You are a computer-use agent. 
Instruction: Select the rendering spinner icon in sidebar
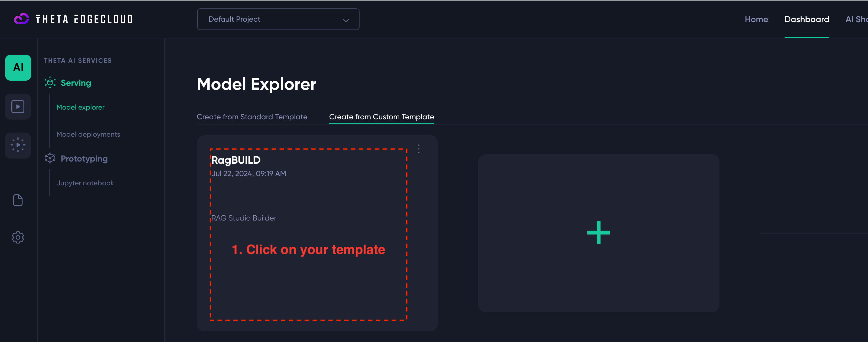(18, 145)
